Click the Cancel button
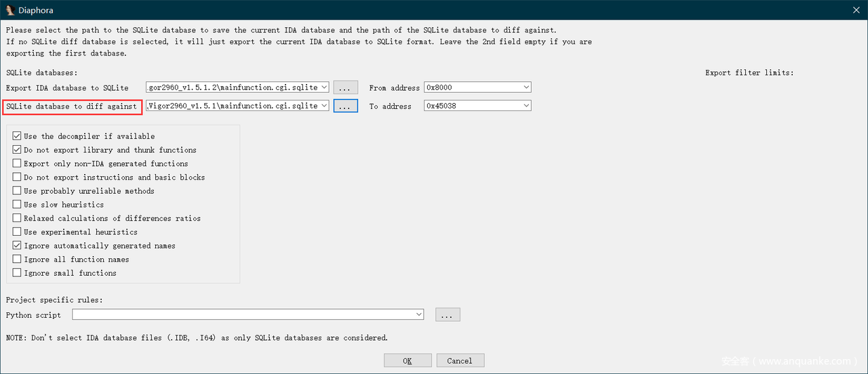The image size is (868, 374). (460, 360)
